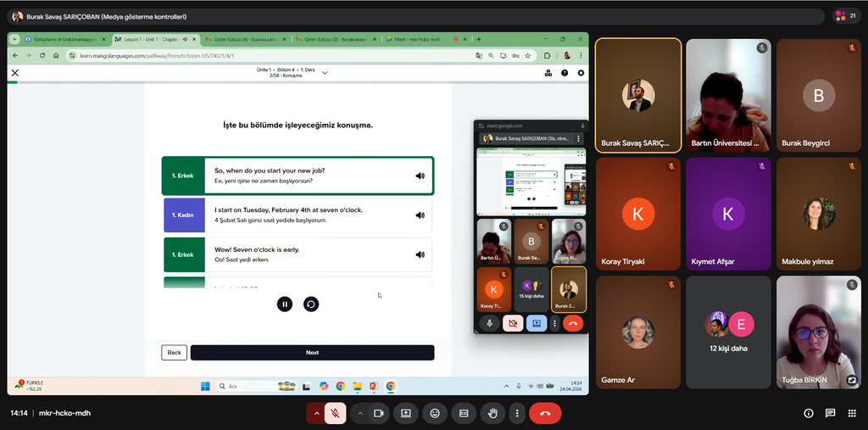
Task: Toggle the camera in Meet toolbar
Action: click(x=379, y=413)
